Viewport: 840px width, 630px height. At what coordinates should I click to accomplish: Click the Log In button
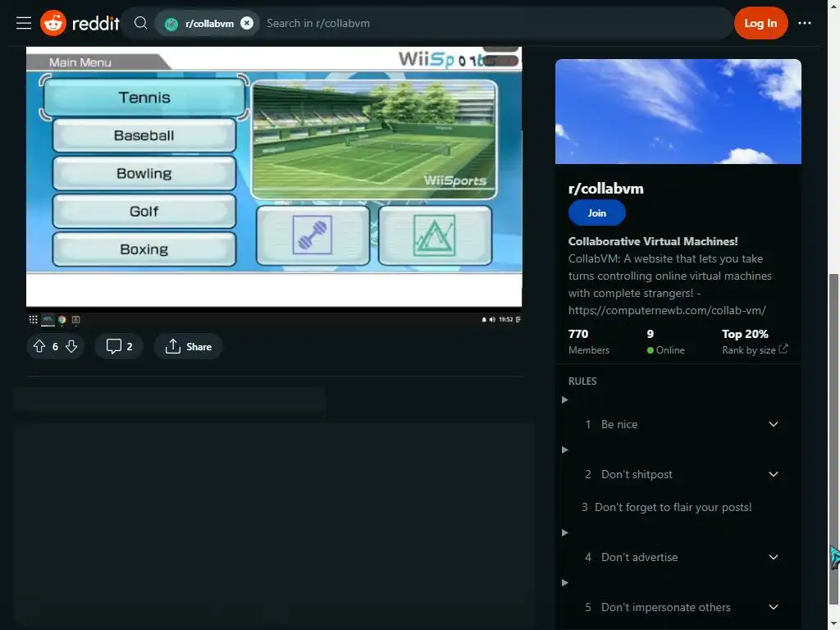click(760, 23)
